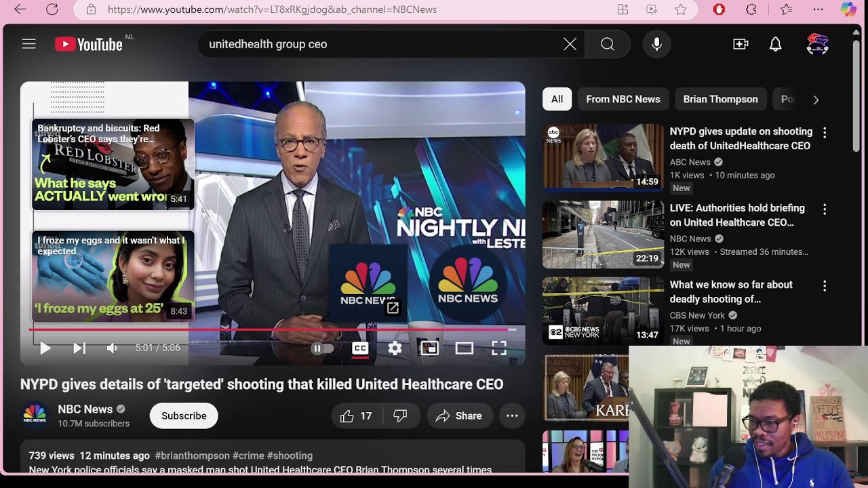Show more filter chips with the right arrow
Viewport: 868px width, 488px height.
pyautogui.click(x=816, y=100)
